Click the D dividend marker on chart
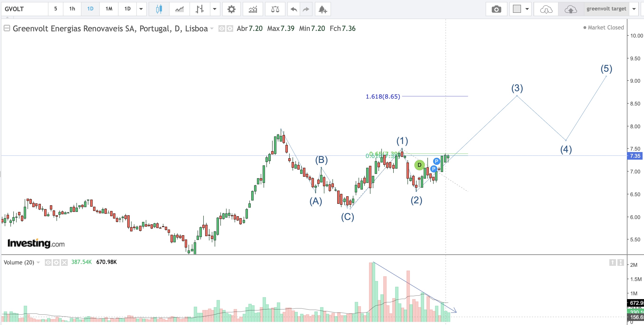 pos(420,165)
